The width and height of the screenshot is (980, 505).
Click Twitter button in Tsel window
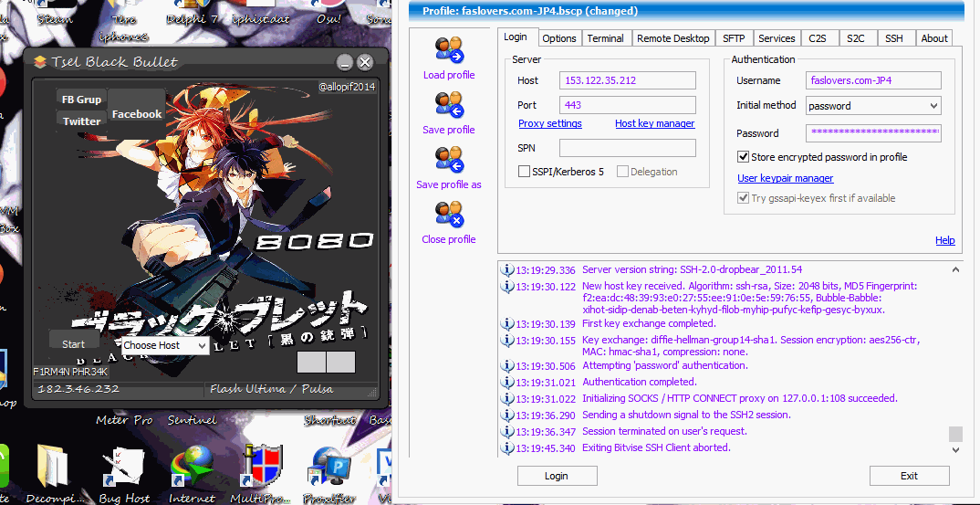[81, 121]
